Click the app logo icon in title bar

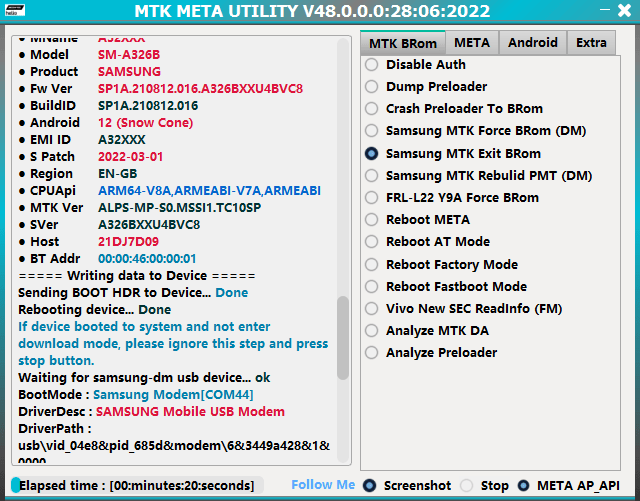[x=15, y=10]
